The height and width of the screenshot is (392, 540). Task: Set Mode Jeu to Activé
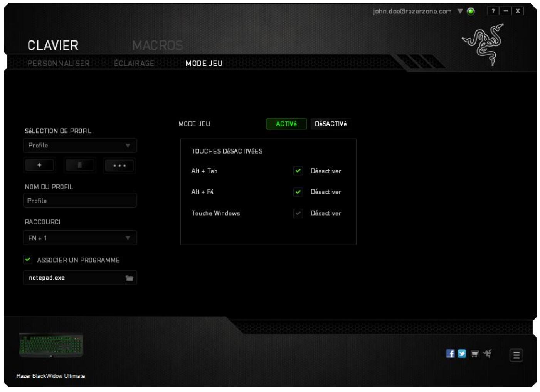(x=286, y=124)
